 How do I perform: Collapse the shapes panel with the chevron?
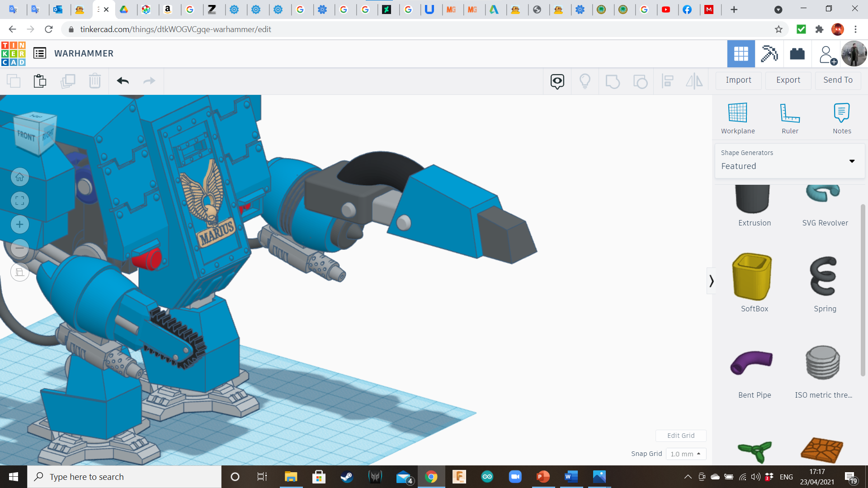pyautogui.click(x=711, y=281)
